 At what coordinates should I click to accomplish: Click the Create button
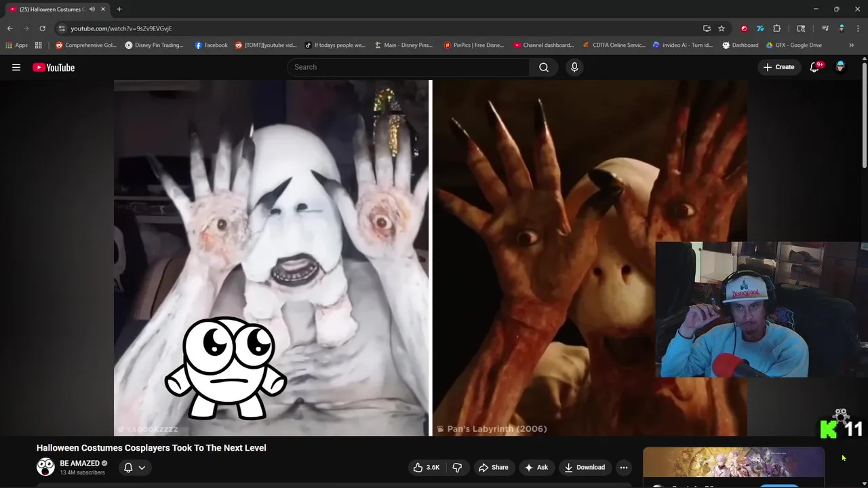pos(779,67)
